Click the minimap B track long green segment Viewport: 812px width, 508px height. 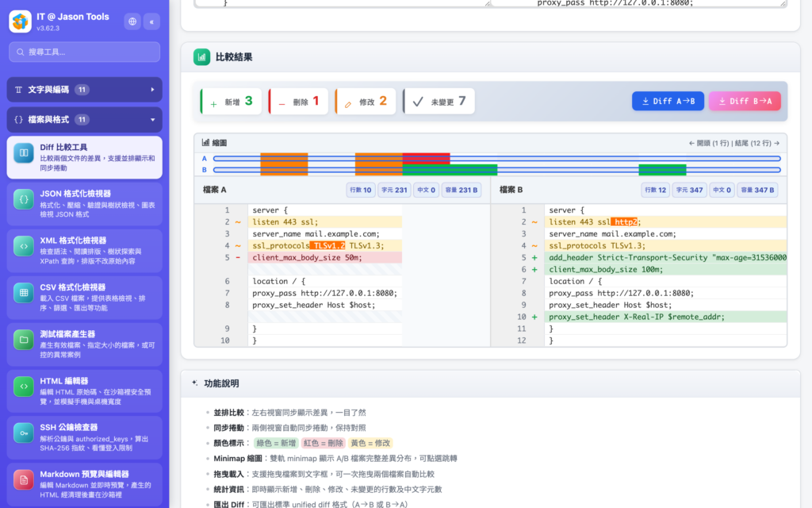pyautogui.click(x=450, y=170)
